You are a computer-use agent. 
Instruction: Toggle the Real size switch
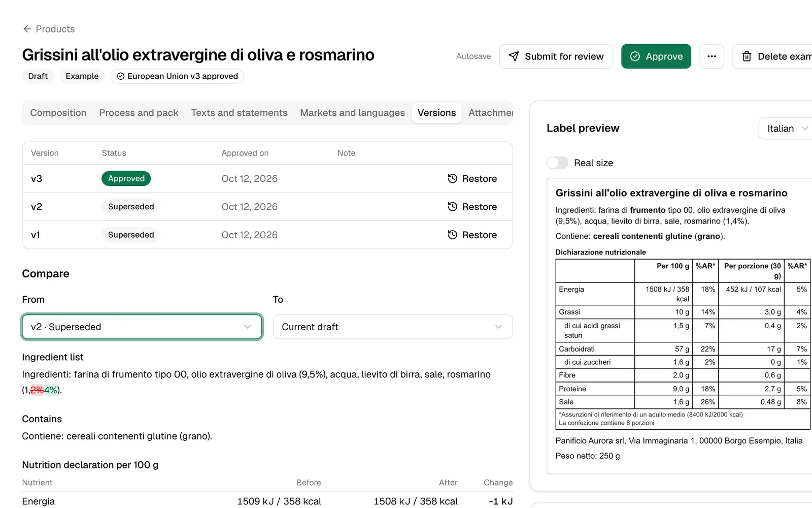(557, 163)
